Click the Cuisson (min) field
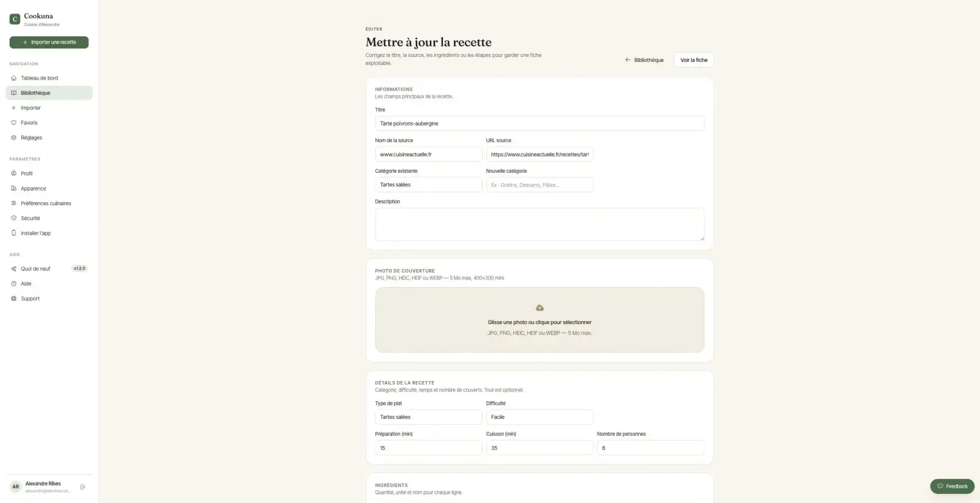Viewport: 980px width, 503px height. tap(540, 448)
